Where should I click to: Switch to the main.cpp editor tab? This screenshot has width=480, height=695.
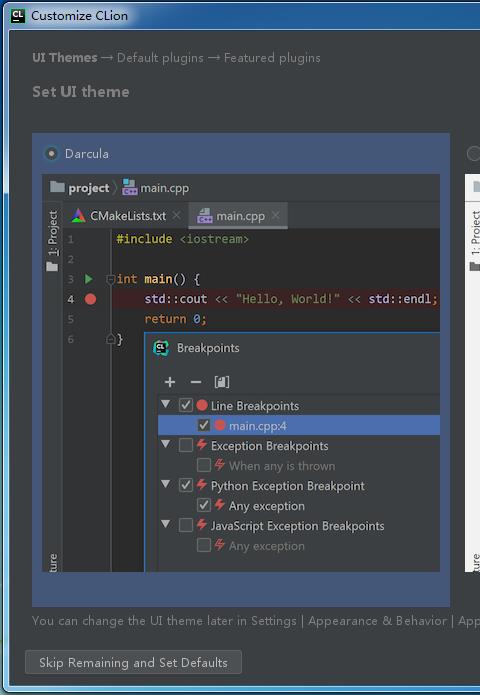pyautogui.click(x=240, y=216)
